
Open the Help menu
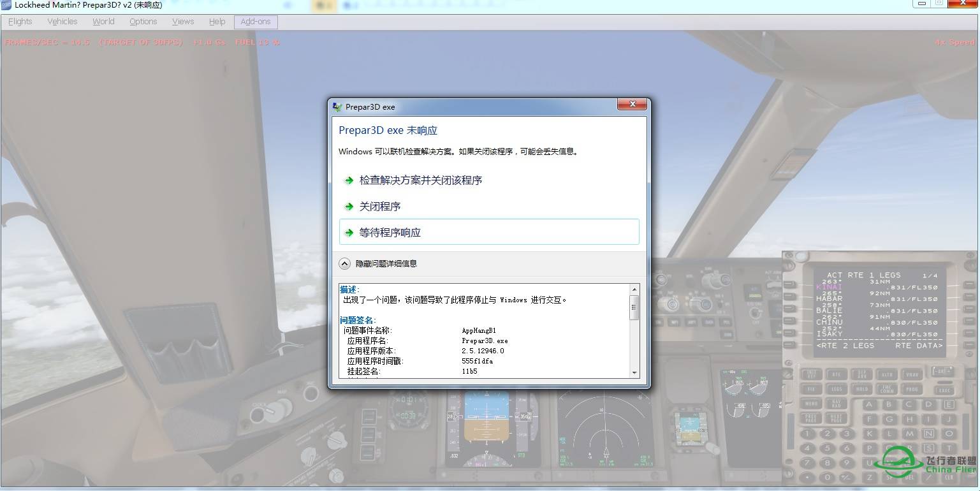click(x=217, y=22)
